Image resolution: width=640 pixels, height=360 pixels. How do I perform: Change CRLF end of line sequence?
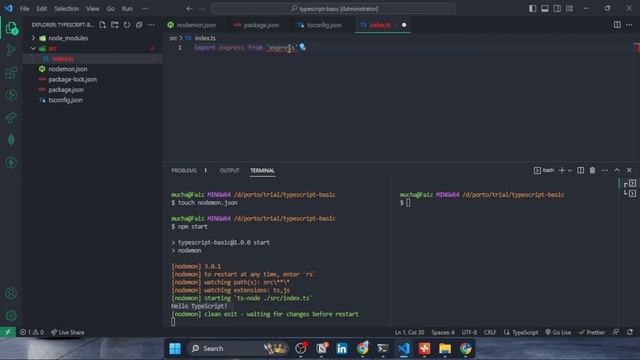pos(490,332)
